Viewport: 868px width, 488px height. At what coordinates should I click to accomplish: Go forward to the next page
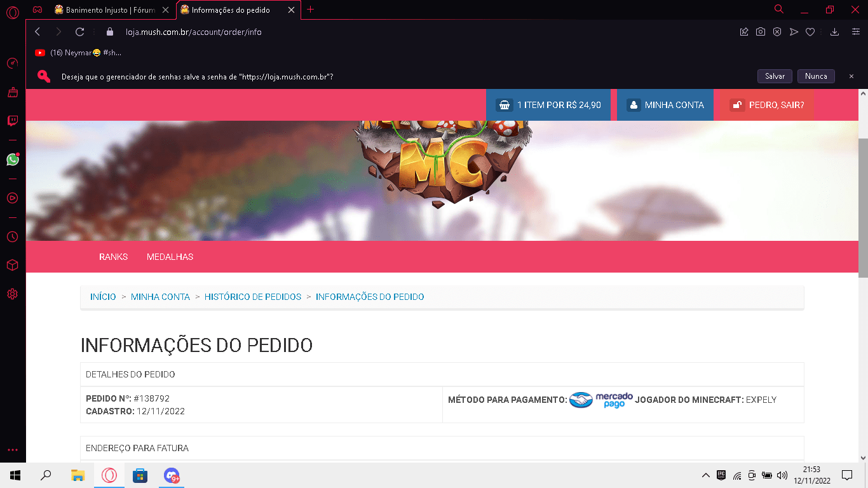tap(58, 32)
